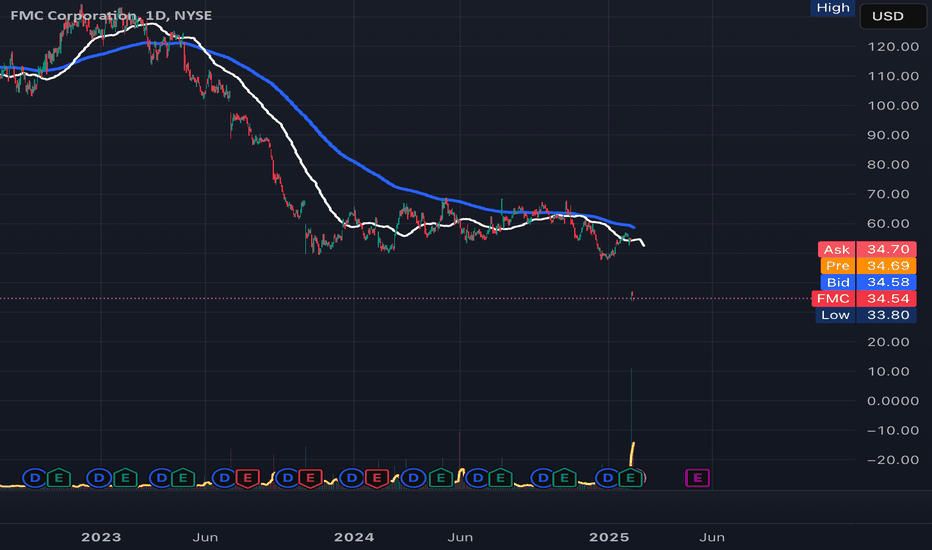Click the Pre 34.69 pre-market tag
This screenshot has height=550, width=932.
point(868,265)
